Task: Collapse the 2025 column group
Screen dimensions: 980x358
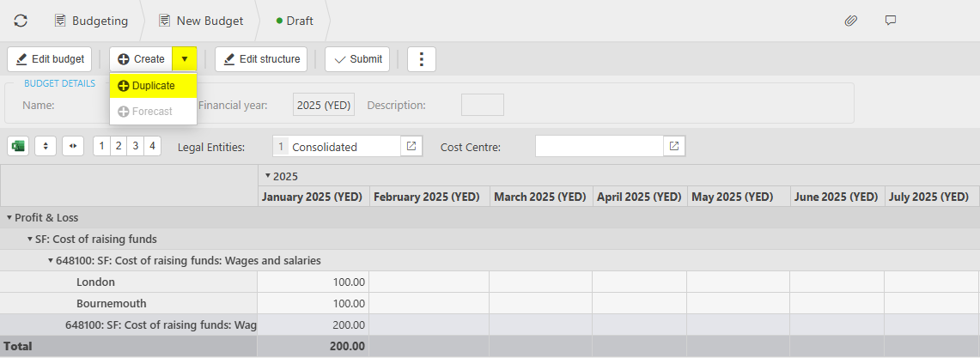Action: pos(266,176)
